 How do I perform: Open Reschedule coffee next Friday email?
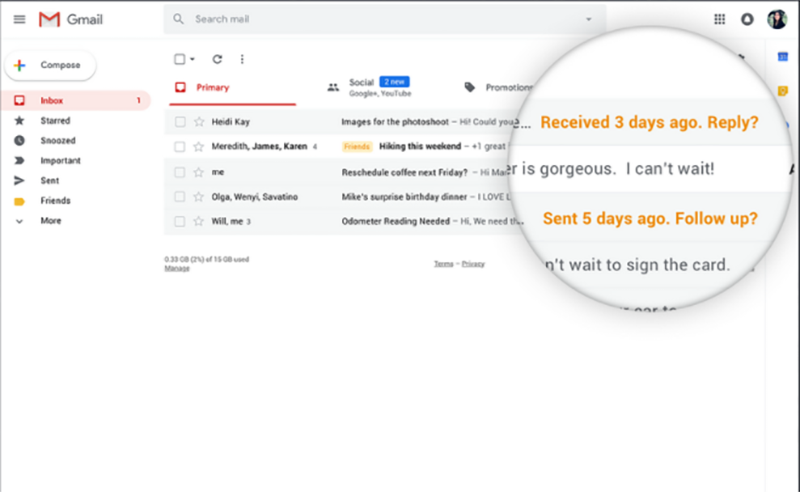click(x=405, y=173)
